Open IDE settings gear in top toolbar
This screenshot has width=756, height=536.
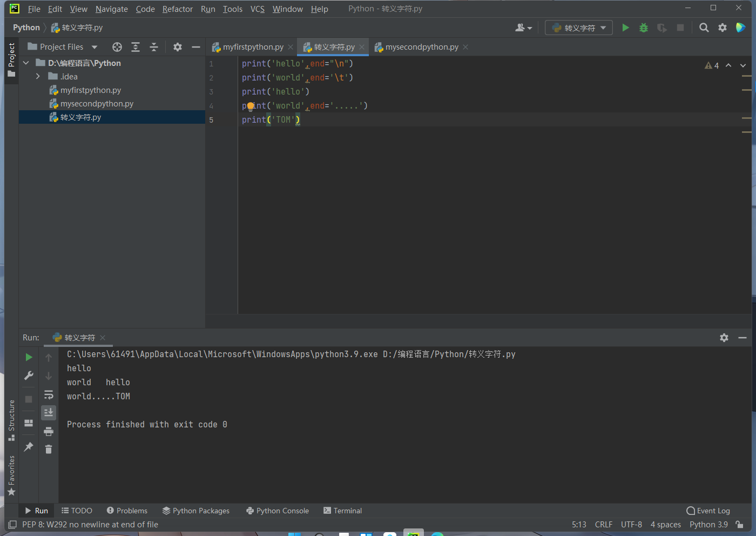(x=723, y=28)
